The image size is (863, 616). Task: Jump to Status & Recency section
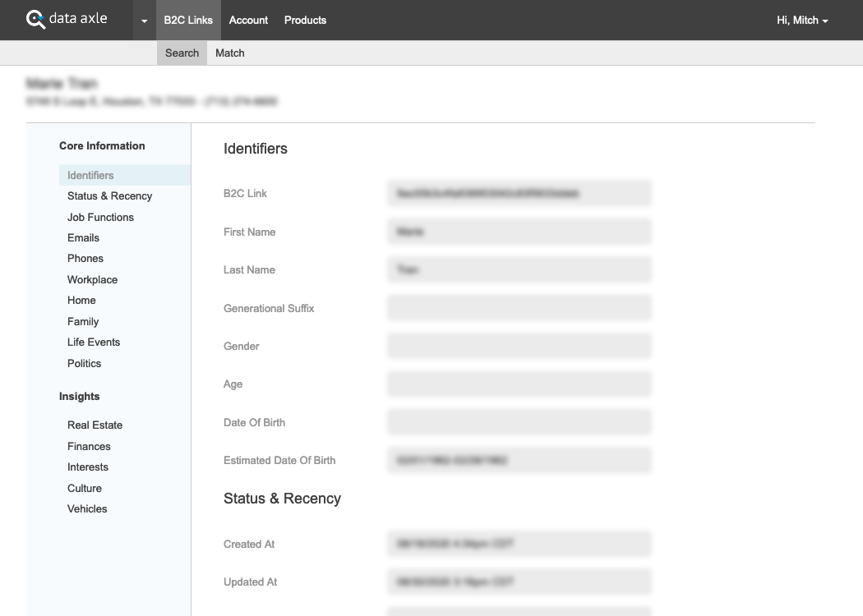(x=109, y=195)
